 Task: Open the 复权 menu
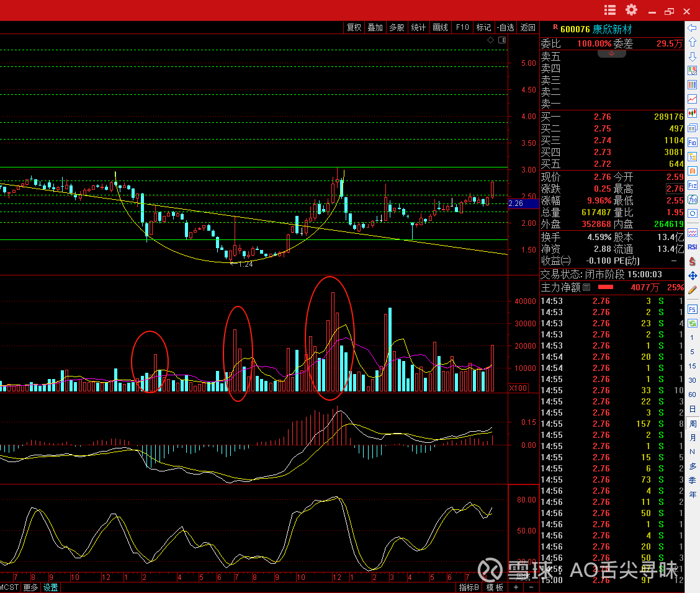click(x=354, y=28)
